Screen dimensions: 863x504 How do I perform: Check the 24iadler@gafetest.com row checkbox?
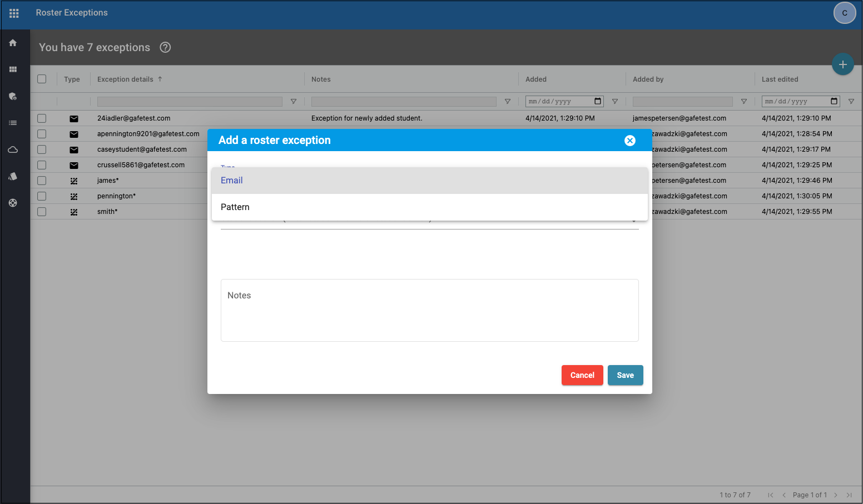click(42, 118)
